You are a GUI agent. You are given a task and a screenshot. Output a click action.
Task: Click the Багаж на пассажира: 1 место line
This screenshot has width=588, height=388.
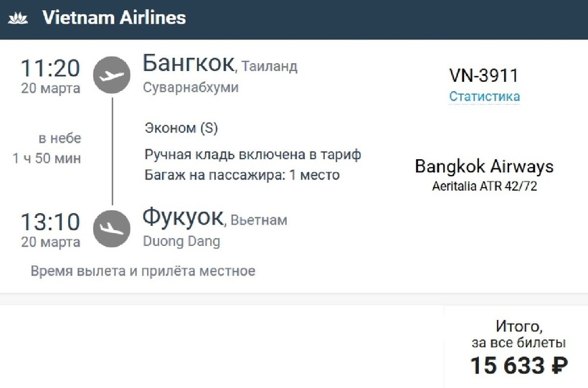(x=242, y=174)
